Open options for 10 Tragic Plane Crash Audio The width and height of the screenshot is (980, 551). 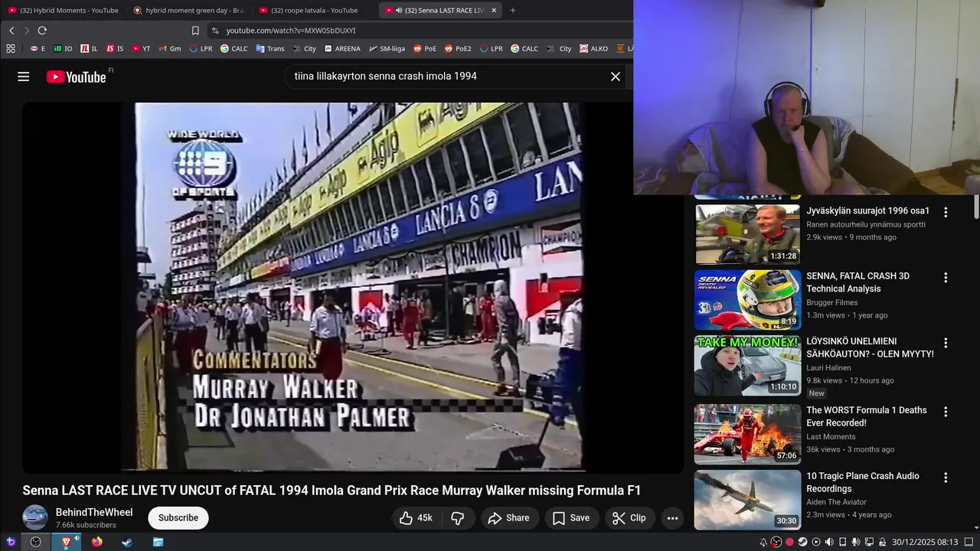tap(946, 478)
